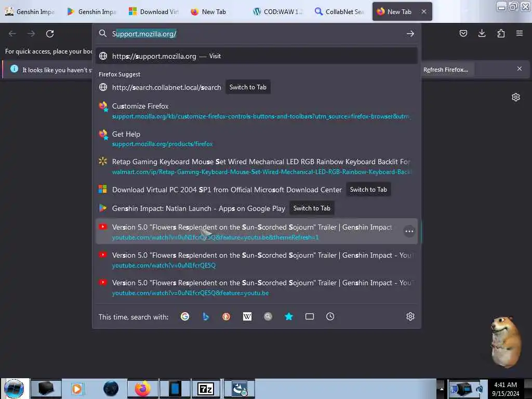Open the Downloads toolbar icon
Screen dimensions: 532x399
pos(482,33)
